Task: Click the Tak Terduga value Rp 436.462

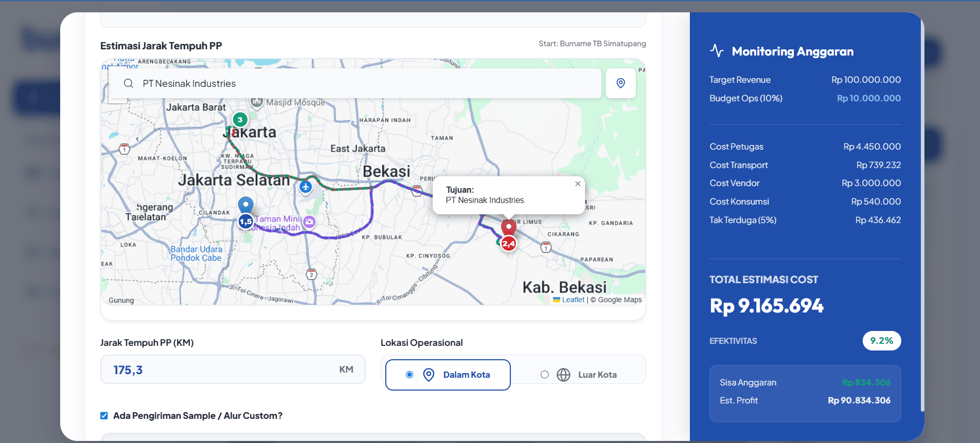Action: 878,220
